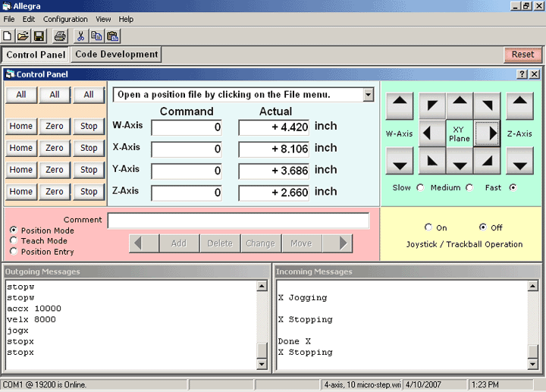Select Medium jog speed
Viewport: 546px width, 392px height.
[469, 187]
